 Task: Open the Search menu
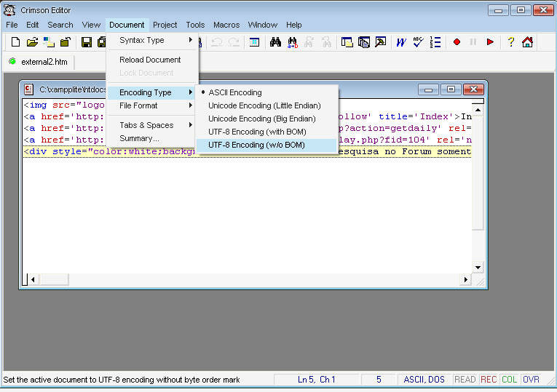[60, 25]
